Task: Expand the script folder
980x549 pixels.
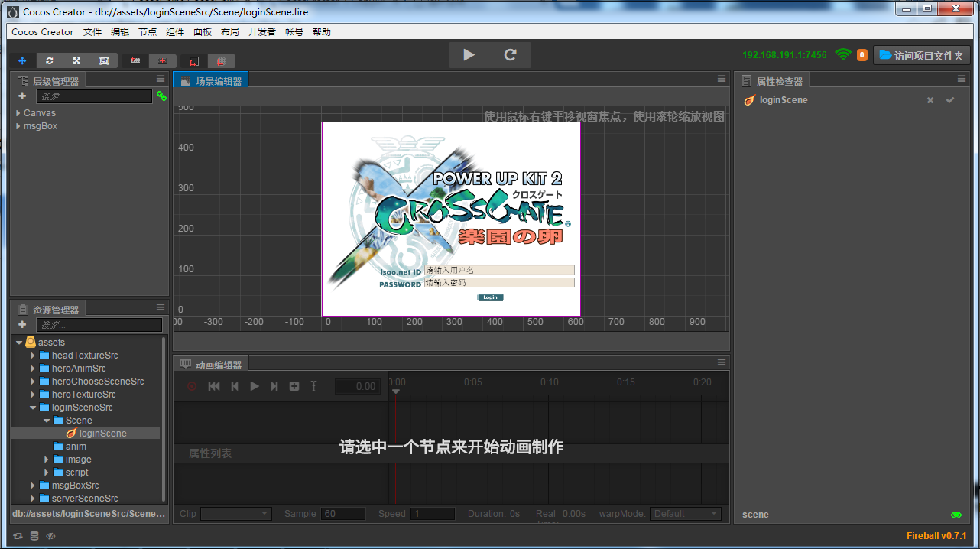Action: point(46,473)
